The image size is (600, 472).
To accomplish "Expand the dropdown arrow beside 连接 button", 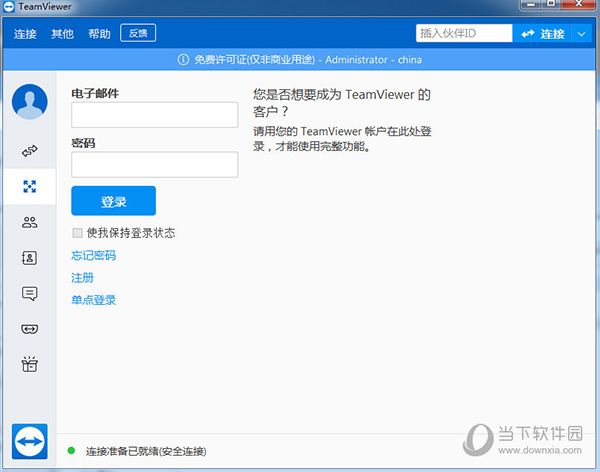I will click(x=581, y=34).
